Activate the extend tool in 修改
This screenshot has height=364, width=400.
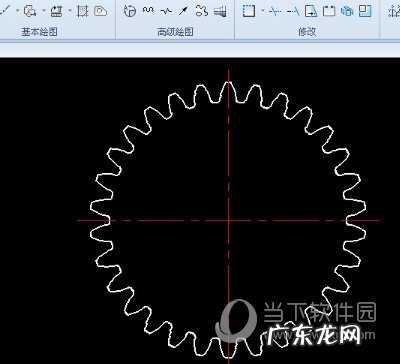tap(293, 12)
